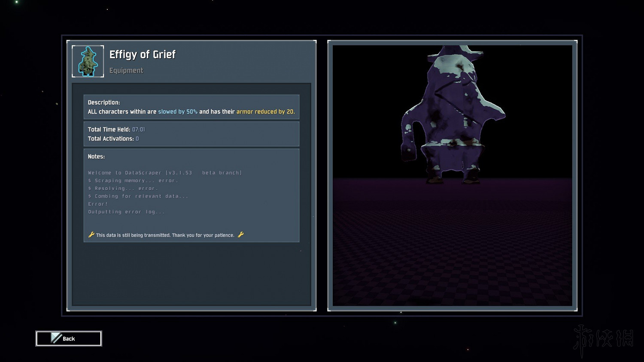Click the "Welcome to DataScraper" log line
The width and height of the screenshot is (644, 362).
pyautogui.click(x=165, y=173)
